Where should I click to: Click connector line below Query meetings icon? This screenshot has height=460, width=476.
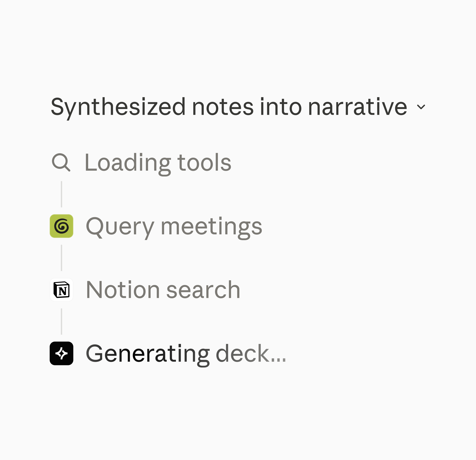point(61,258)
